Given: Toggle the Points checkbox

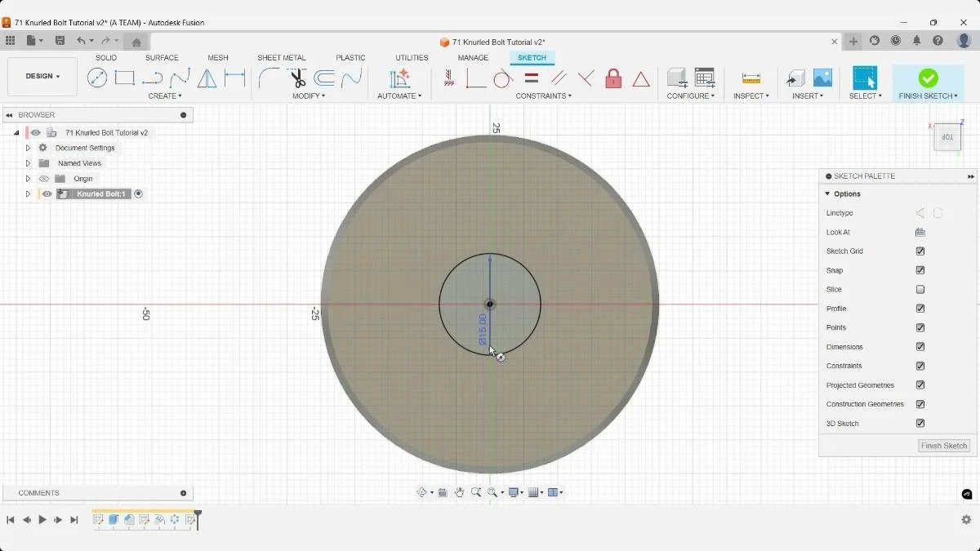Looking at the screenshot, I should [920, 328].
